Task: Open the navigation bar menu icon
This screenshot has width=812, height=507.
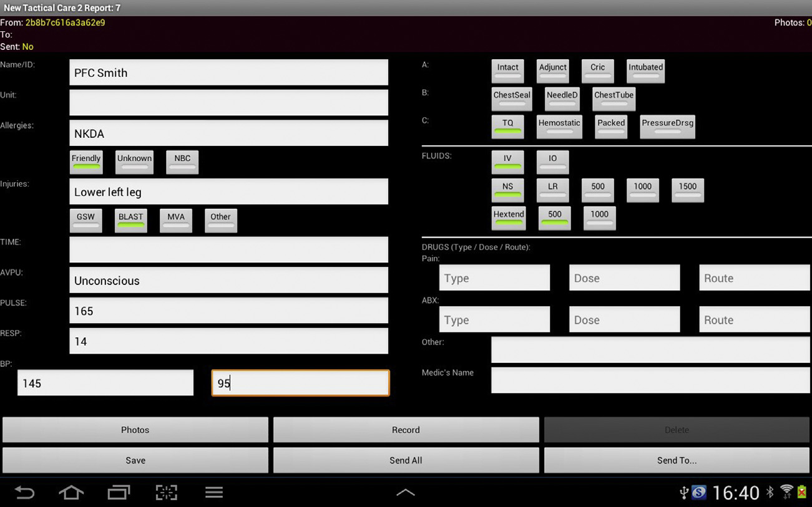Action: coord(214,493)
